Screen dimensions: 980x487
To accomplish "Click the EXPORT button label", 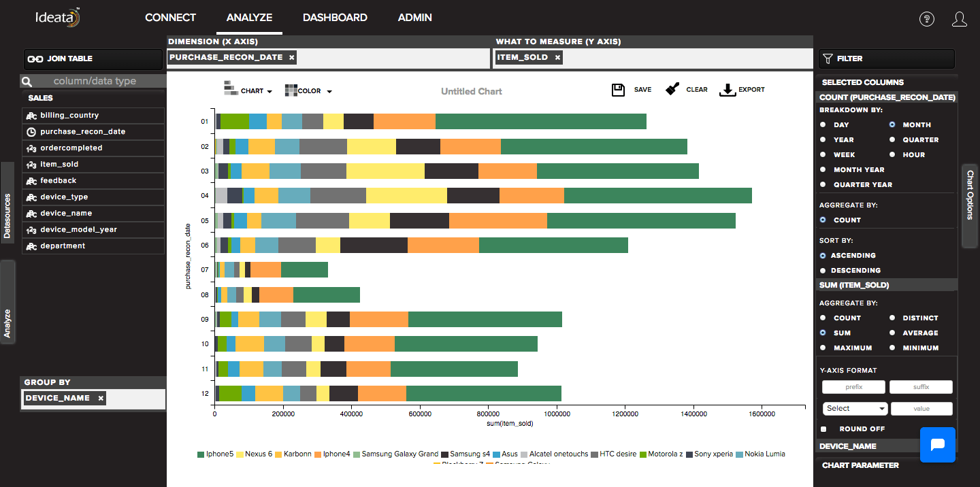I will 752,90.
